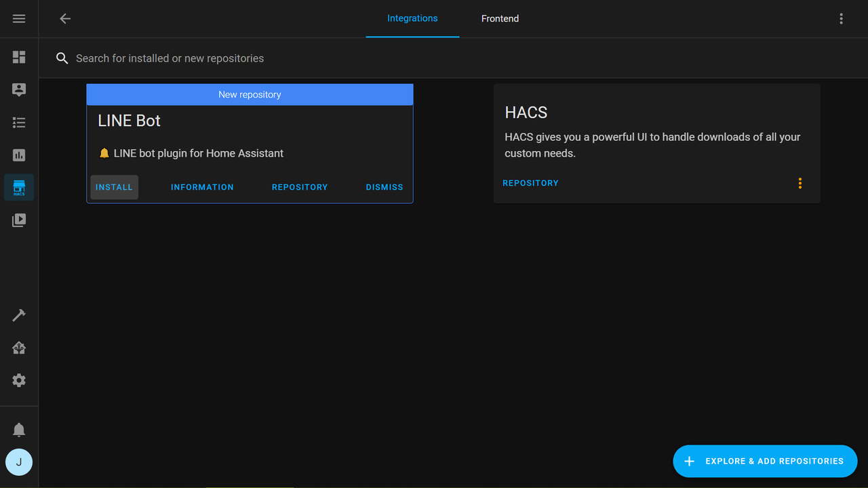Dismiss the LINE Bot new repository

[384, 187]
